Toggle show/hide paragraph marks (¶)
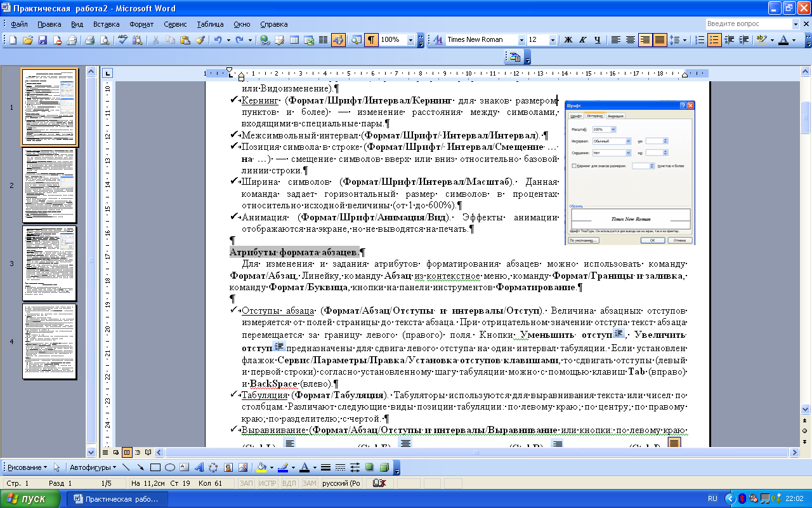812x508 pixels. pyautogui.click(x=372, y=39)
